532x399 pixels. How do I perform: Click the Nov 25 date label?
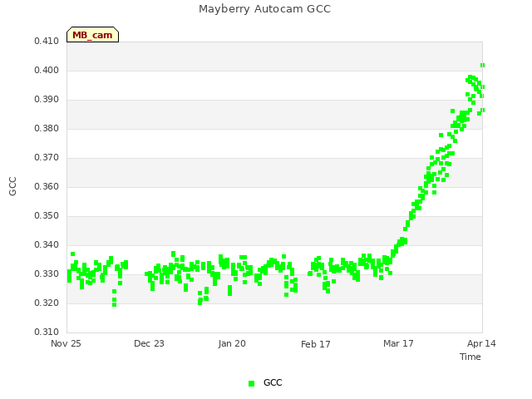pos(66,343)
